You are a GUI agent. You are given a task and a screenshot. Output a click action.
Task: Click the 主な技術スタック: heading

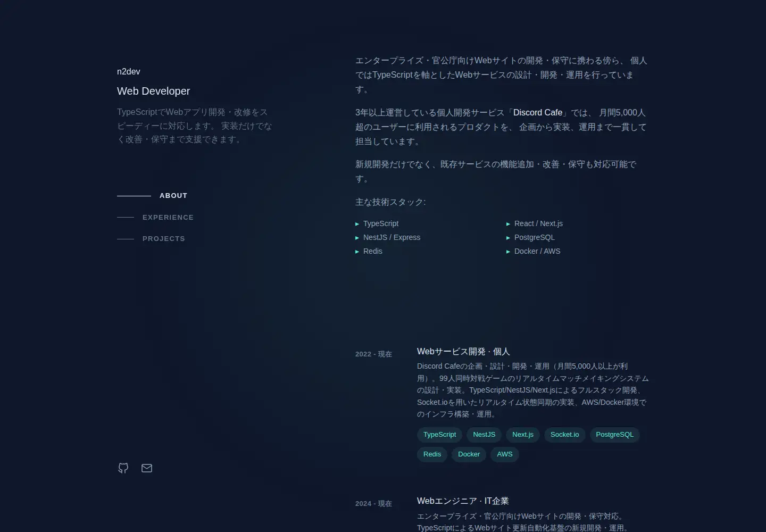point(390,202)
